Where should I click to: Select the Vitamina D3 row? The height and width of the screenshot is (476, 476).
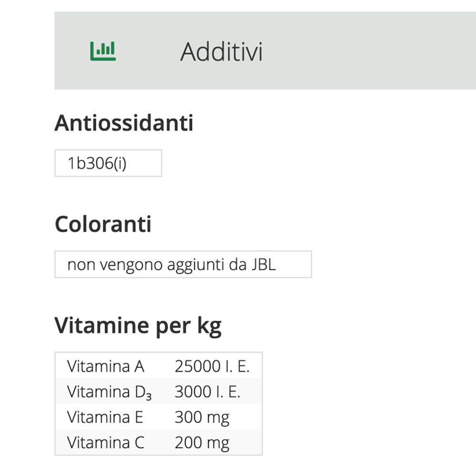click(159, 391)
